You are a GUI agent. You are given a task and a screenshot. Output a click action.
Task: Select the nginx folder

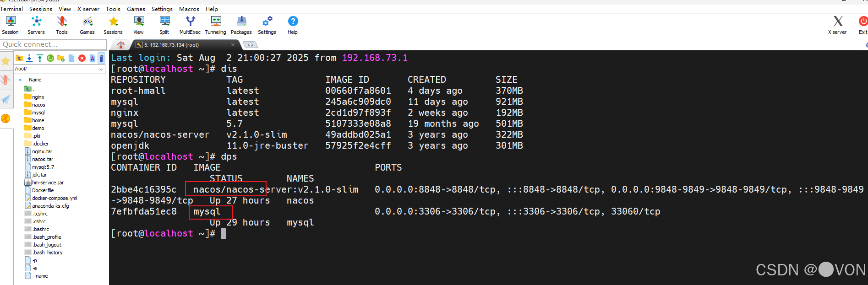point(35,97)
